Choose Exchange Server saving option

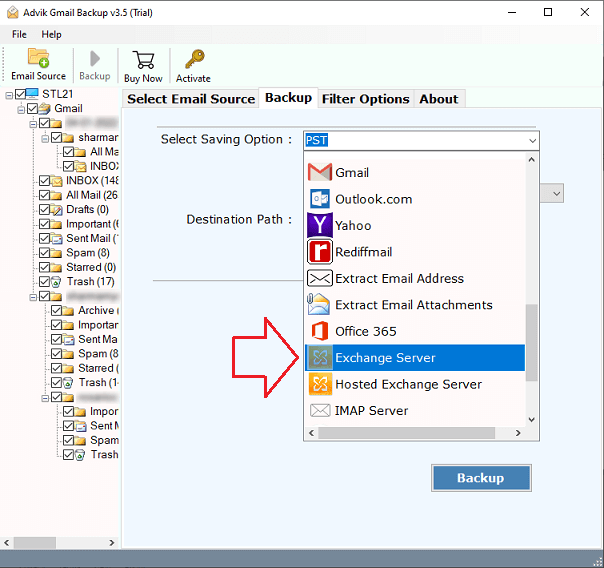pyautogui.click(x=414, y=358)
